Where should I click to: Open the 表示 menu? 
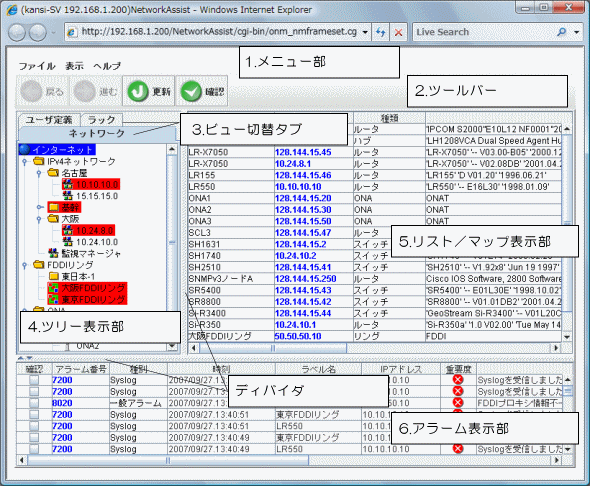tap(74, 66)
